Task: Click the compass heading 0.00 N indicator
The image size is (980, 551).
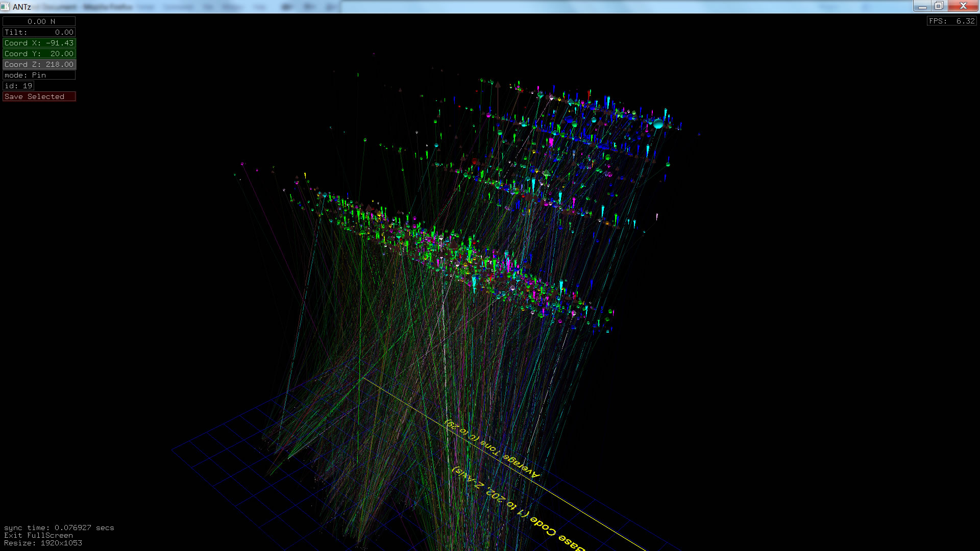Action: [x=39, y=21]
